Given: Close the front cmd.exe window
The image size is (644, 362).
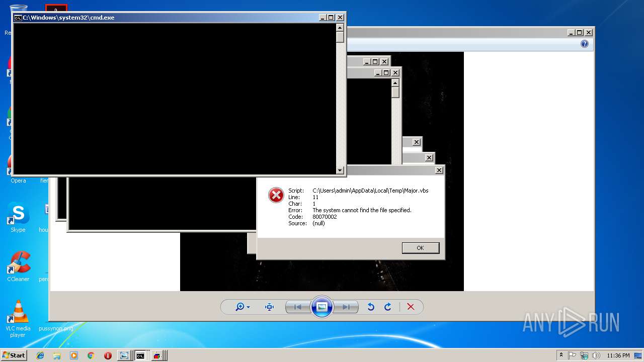Looking at the screenshot, I should pos(340,18).
